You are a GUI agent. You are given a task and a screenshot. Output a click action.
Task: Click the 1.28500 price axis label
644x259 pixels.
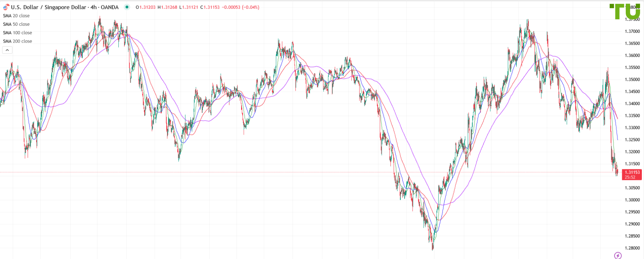(x=632, y=236)
